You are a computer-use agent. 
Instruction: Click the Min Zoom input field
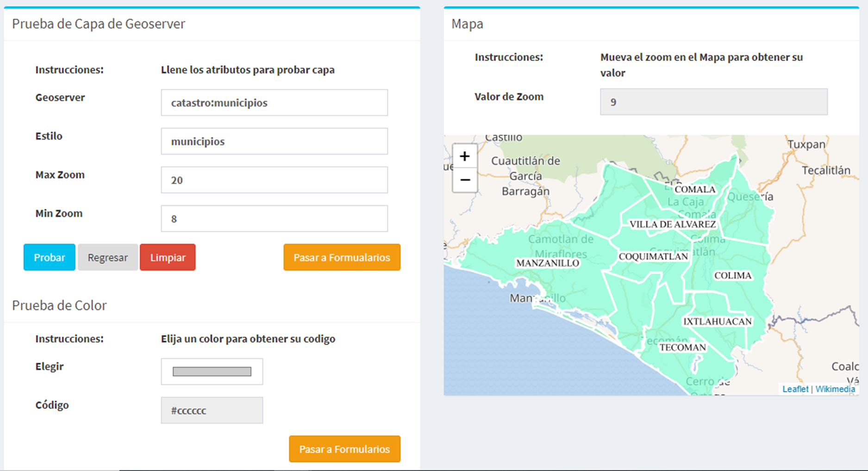pyautogui.click(x=274, y=218)
